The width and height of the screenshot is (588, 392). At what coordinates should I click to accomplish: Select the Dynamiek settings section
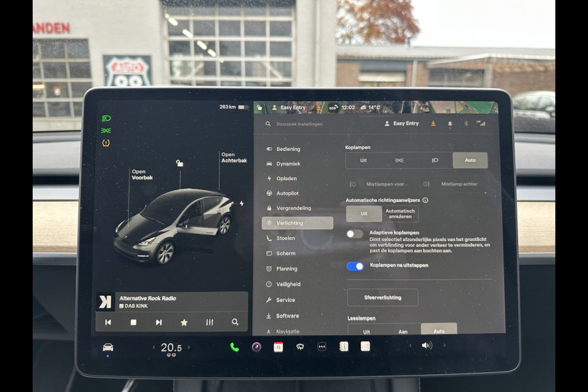(290, 163)
